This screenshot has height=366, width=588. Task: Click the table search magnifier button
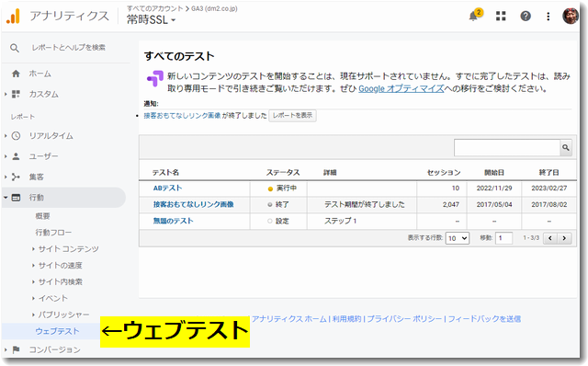[566, 148]
